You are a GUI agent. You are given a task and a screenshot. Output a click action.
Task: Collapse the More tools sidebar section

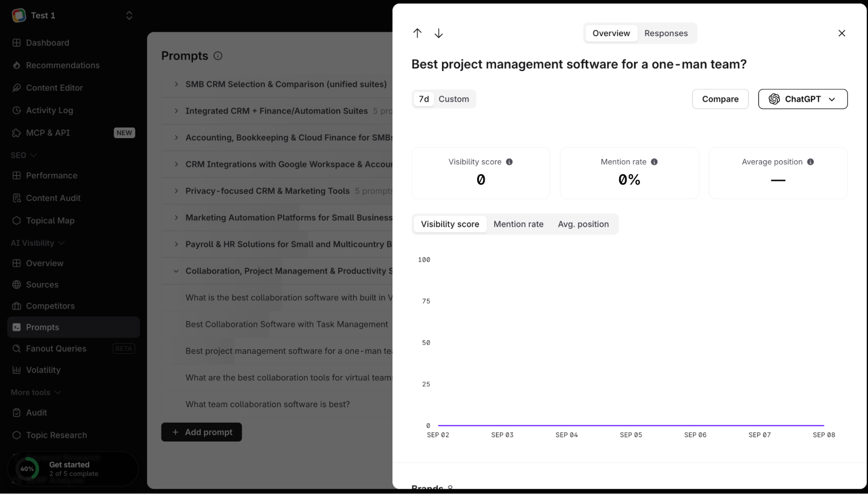click(x=36, y=392)
